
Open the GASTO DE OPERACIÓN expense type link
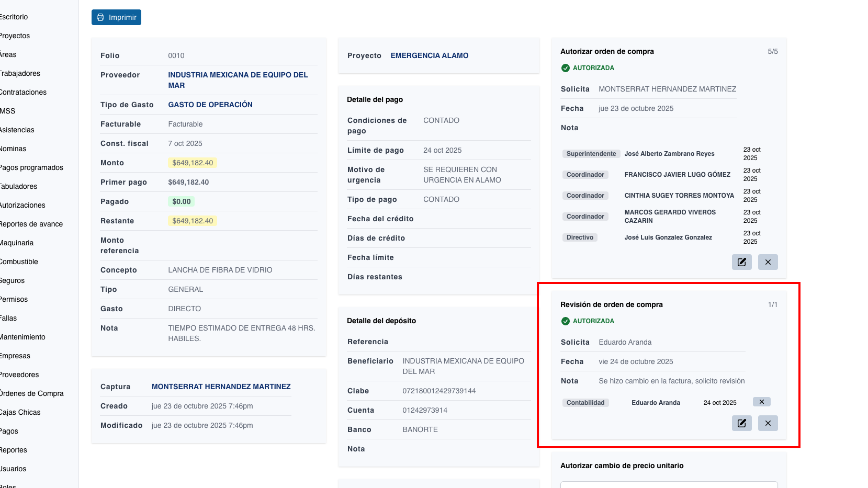(x=210, y=105)
